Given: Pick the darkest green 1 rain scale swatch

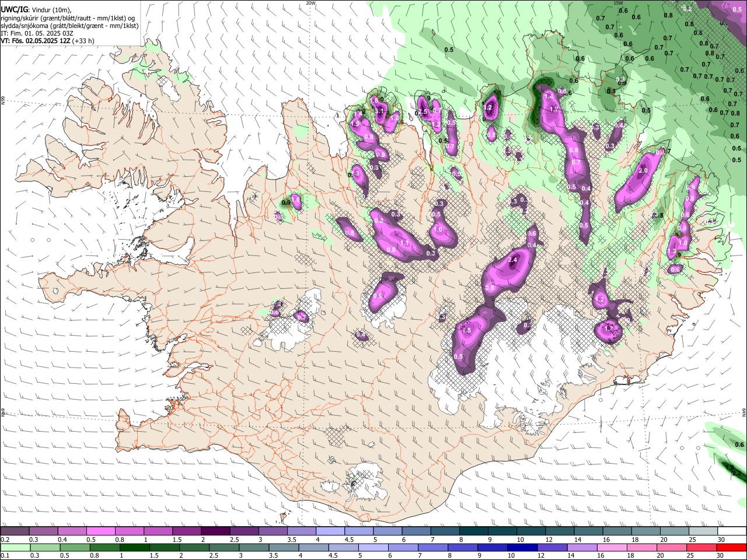Looking at the screenshot, I should point(134,547).
